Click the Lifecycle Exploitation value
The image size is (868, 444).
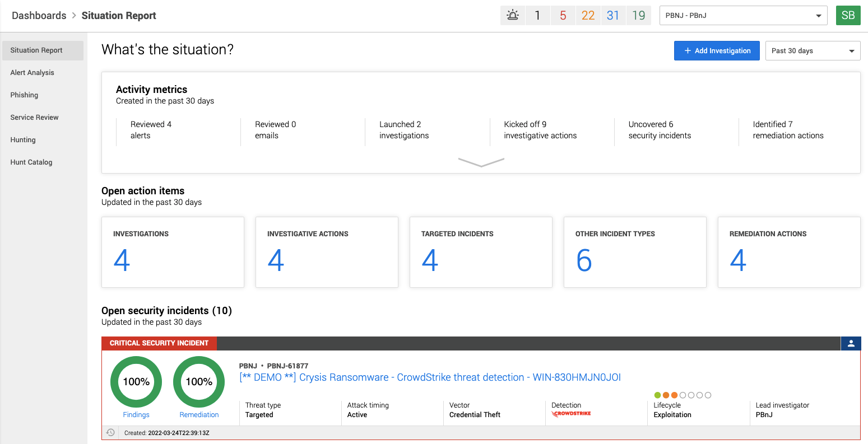pyautogui.click(x=672, y=415)
